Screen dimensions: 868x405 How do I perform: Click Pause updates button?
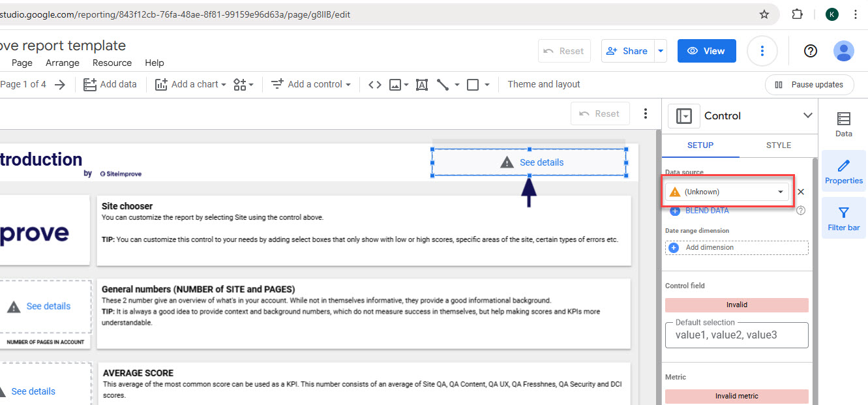click(x=809, y=85)
